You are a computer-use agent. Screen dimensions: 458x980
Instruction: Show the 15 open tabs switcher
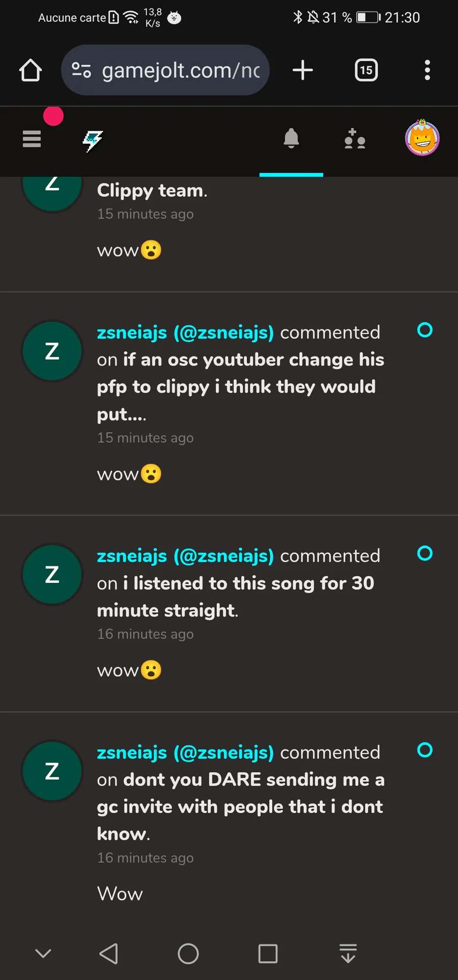[366, 70]
